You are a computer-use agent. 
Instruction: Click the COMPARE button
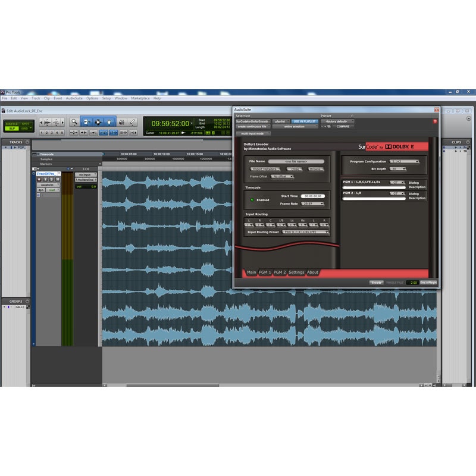(x=343, y=127)
